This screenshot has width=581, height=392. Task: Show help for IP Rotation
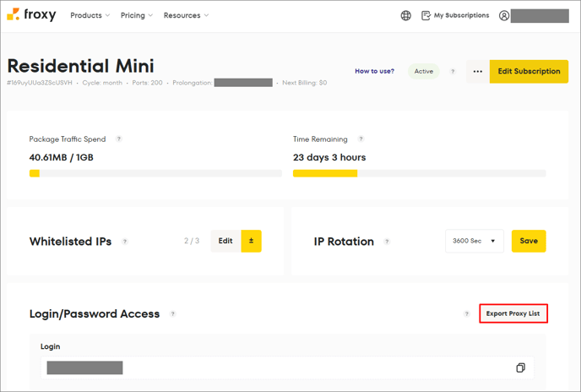(387, 242)
